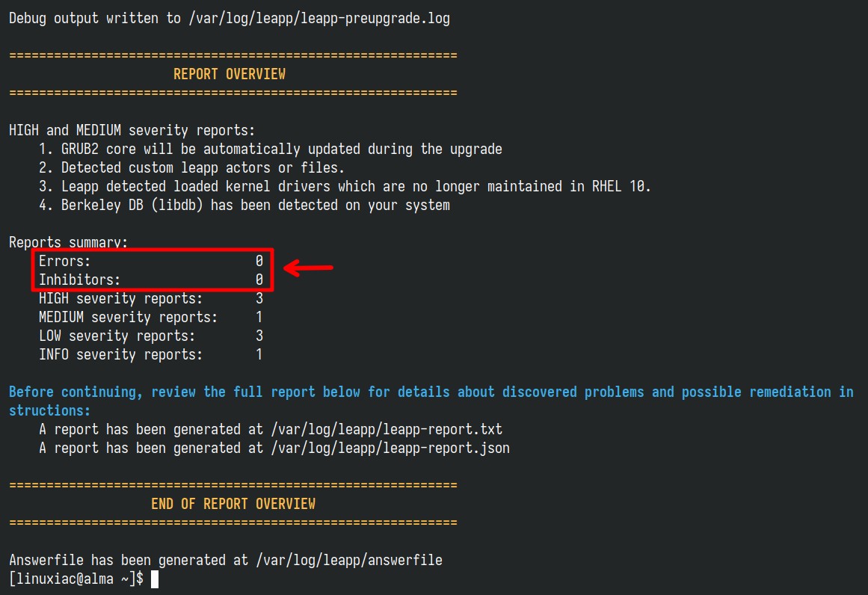The image size is (868, 595).
Task: Click the Errors count value
Action: 259,261
